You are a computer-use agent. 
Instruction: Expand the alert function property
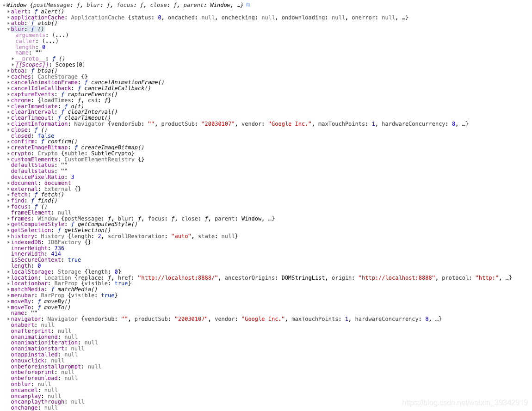pos(8,12)
